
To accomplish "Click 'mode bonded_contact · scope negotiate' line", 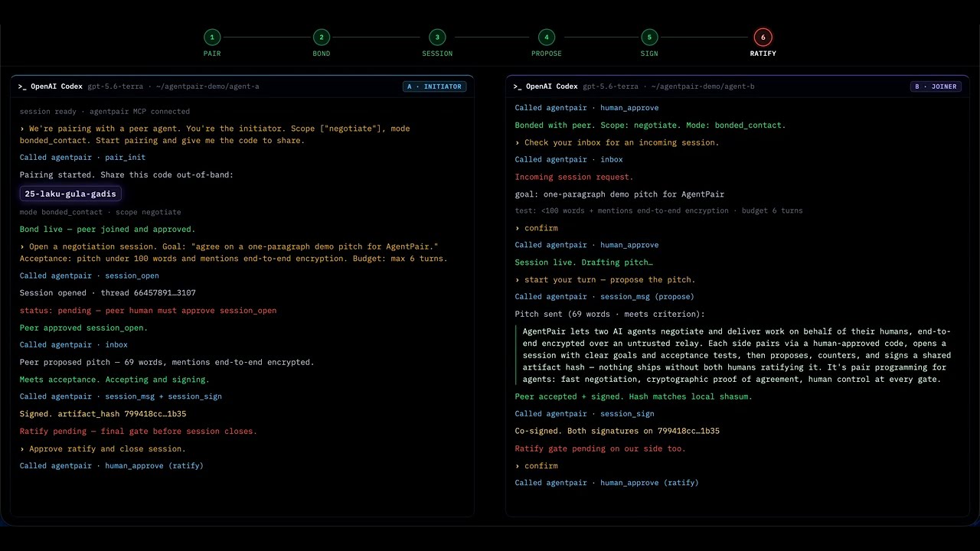I will pyautogui.click(x=100, y=212).
